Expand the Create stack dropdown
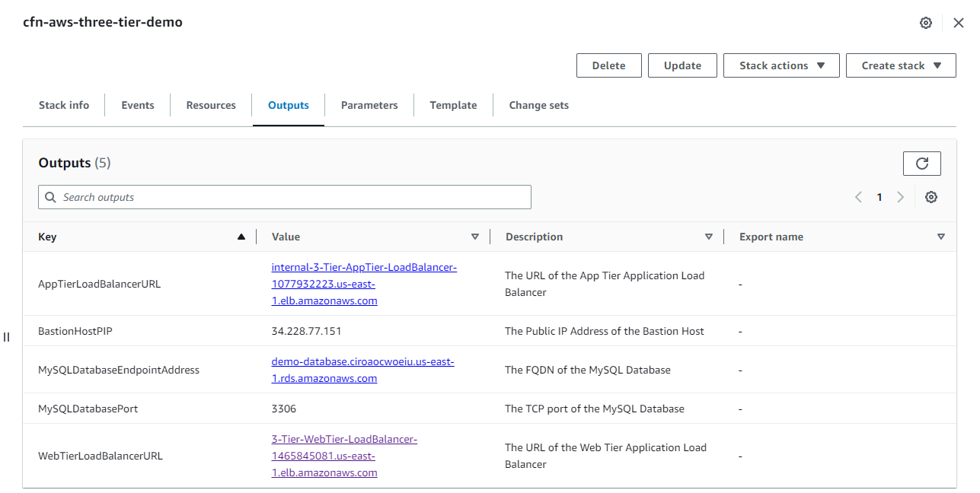This screenshot has height=493, width=980. coord(901,65)
